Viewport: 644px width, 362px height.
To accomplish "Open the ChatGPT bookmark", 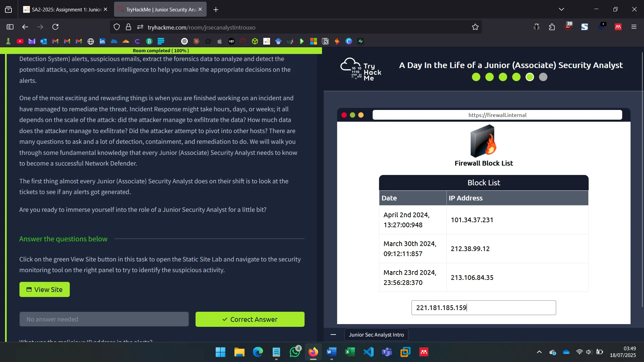I will (184, 41).
